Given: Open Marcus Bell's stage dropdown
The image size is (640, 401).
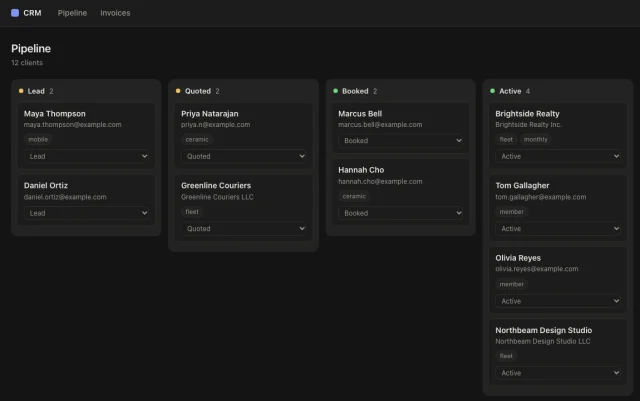Looking at the screenshot, I should 401,140.
